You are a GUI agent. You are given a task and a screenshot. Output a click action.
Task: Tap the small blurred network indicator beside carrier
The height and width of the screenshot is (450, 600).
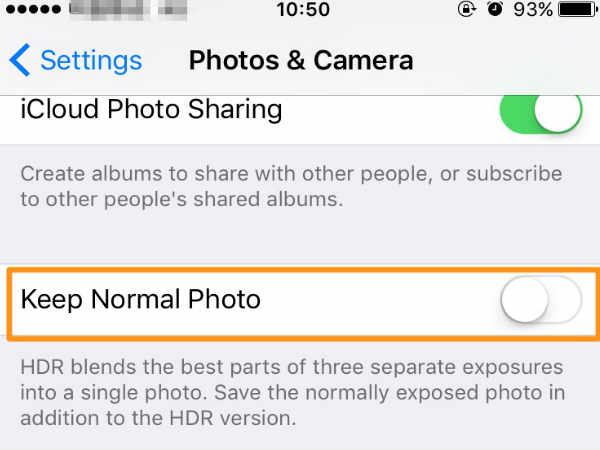click(173, 9)
